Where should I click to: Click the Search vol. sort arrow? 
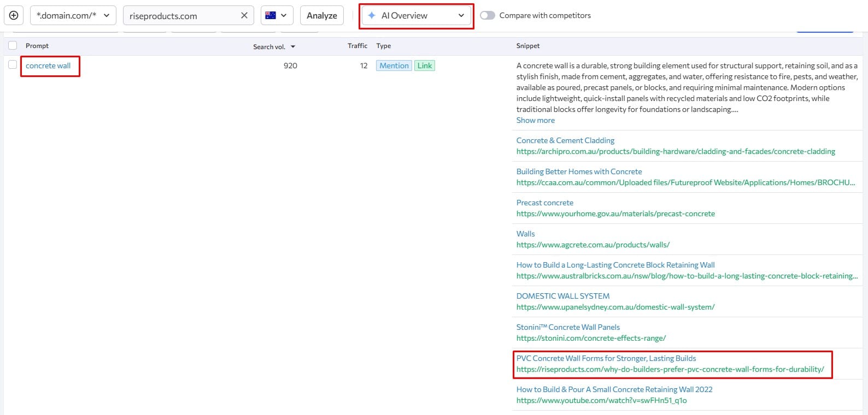(293, 47)
